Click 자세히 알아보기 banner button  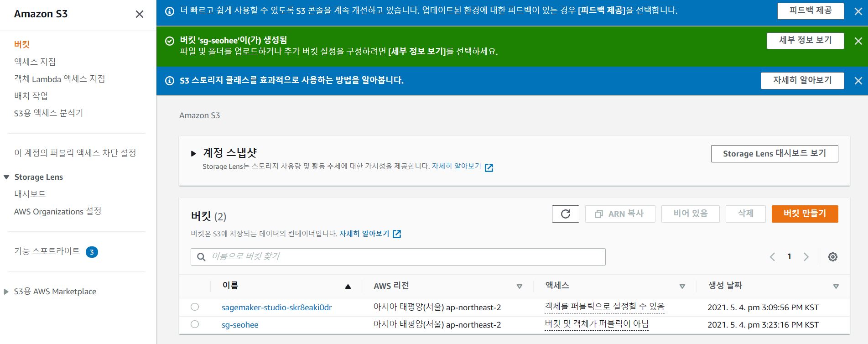tap(802, 81)
